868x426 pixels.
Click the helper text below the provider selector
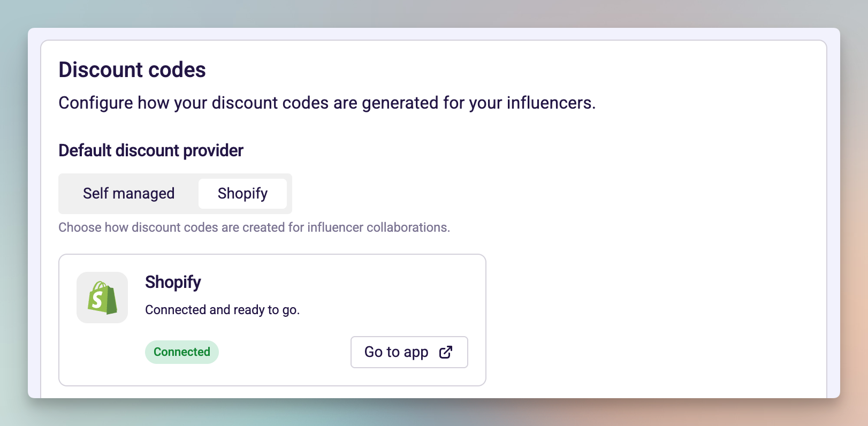coord(254,227)
